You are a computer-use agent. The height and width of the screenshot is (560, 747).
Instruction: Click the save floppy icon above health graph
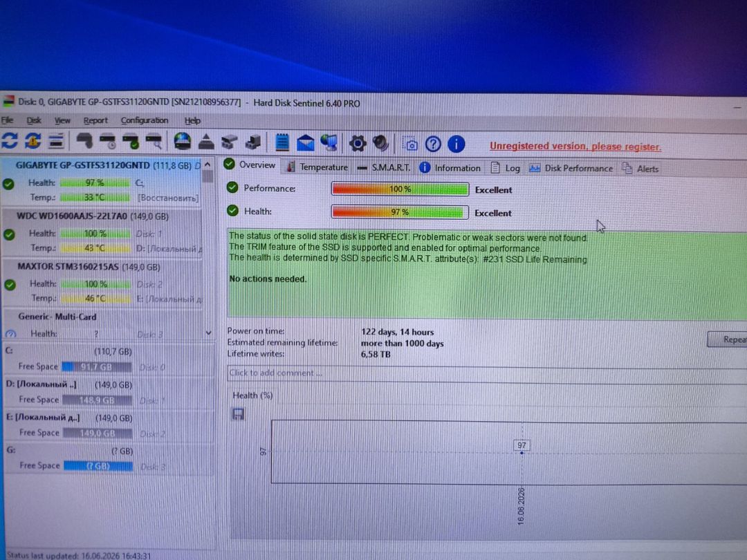pos(238,414)
